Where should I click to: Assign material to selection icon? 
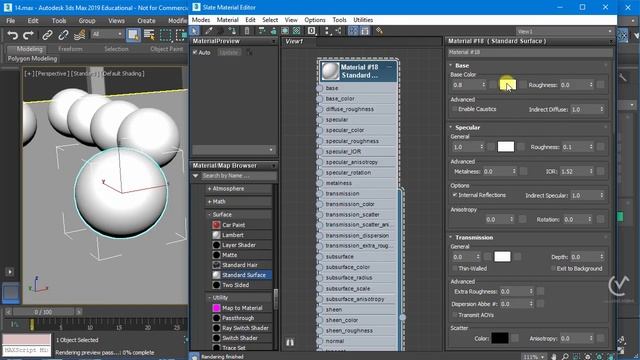click(x=233, y=31)
